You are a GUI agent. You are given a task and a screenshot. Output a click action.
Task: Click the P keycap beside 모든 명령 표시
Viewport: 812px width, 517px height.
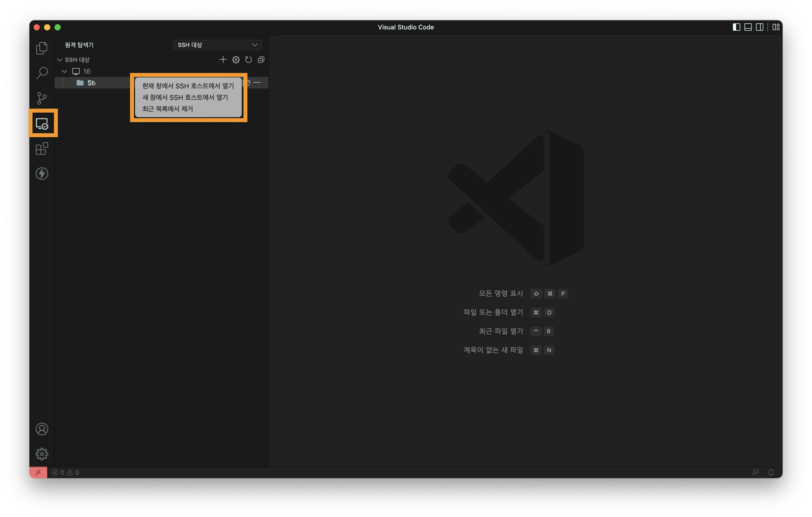tap(563, 293)
